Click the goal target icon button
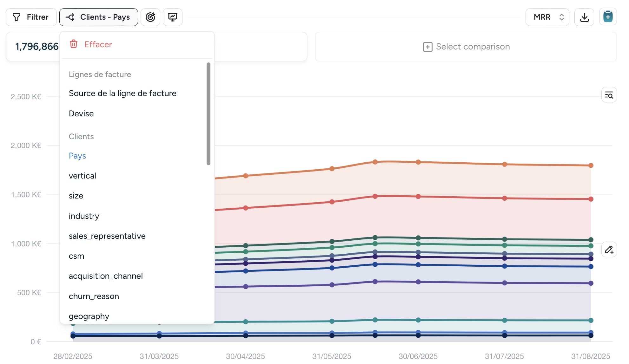Viewport: 629px width, 364px height. click(150, 17)
